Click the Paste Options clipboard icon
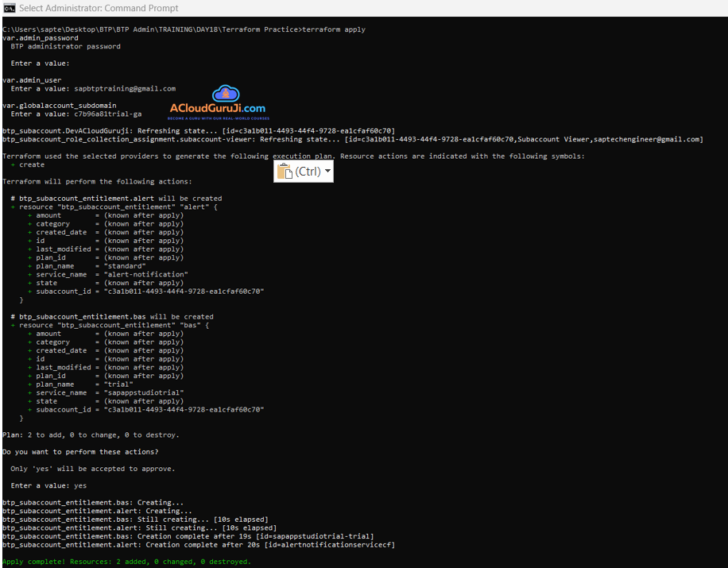Screen dimensions: 728x568 285,172
